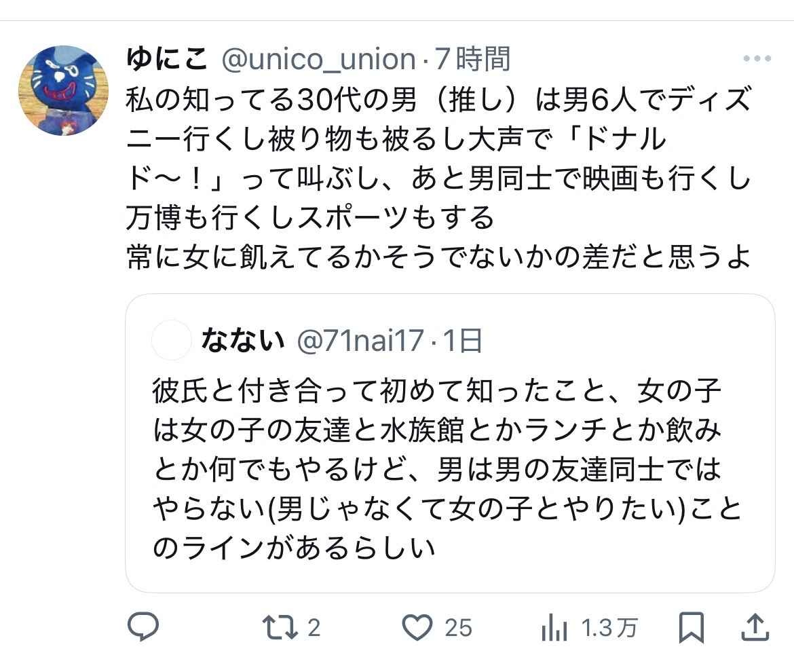
Task: Open the three-dot more options menu
Action: click(757, 59)
